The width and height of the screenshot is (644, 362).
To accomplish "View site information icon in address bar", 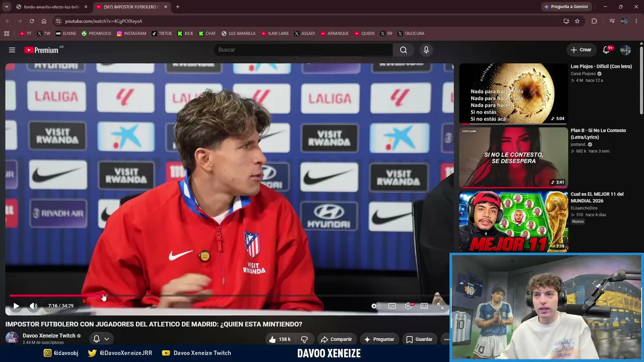I will (58, 21).
